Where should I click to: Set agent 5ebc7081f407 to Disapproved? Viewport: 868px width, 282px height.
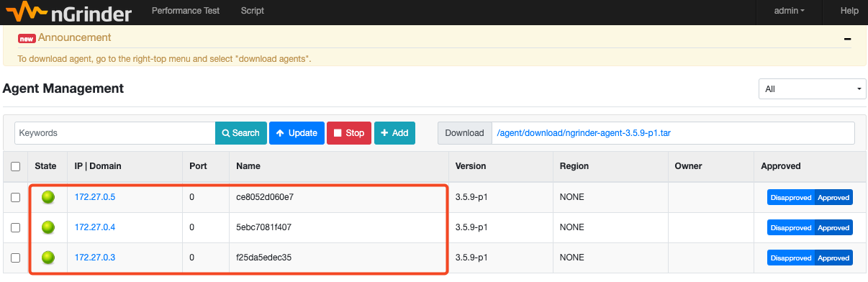pyautogui.click(x=790, y=227)
